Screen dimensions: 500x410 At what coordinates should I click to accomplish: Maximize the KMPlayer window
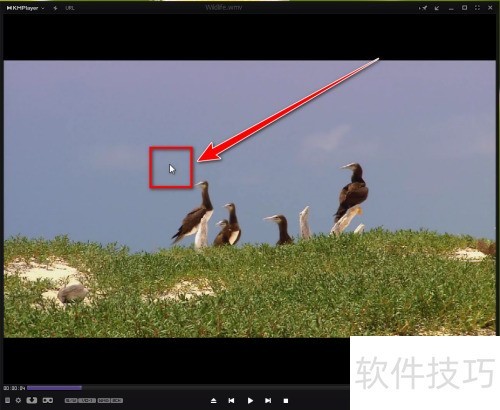465,8
